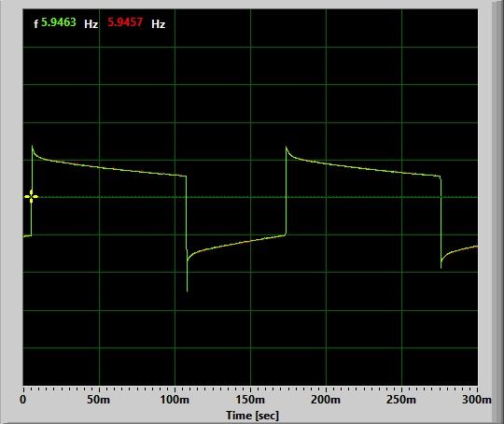Click the 200m time axis label

click(326, 399)
